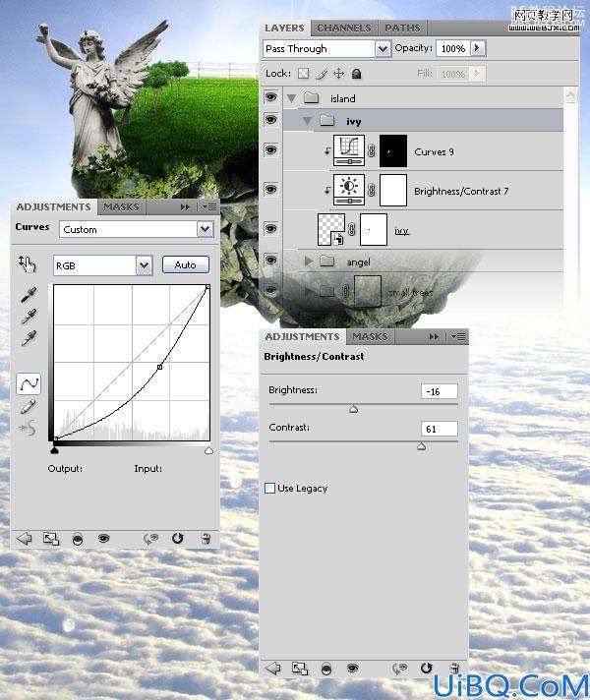Image resolution: width=590 pixels, height=700 pixels.
Task: Switch to the Channels tab
Action: pos(344,28)
